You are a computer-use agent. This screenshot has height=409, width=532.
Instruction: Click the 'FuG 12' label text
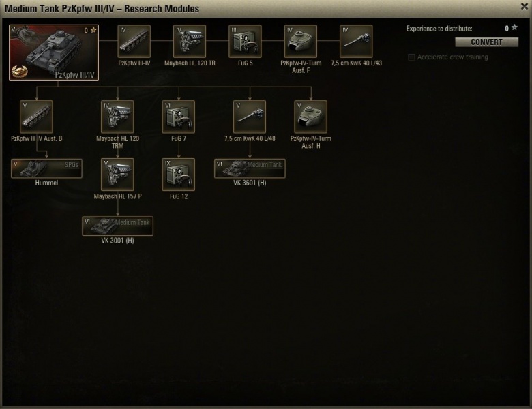coord(179,196)
